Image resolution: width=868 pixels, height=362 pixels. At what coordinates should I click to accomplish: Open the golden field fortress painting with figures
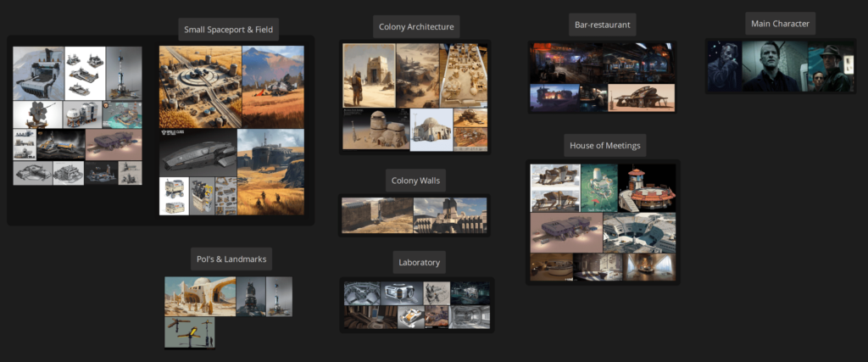click(271, 171)
